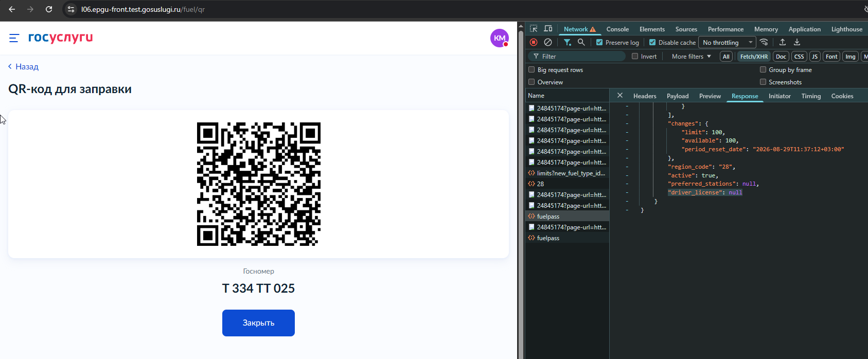Screen dimensions: 868x359
Task: Expand the More filters dropdown
Action: [x=692, y=56]
